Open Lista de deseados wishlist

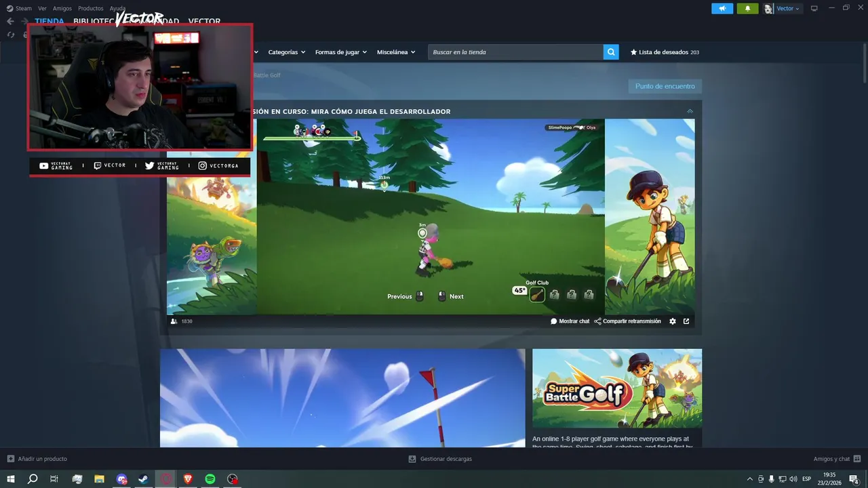coord(665,52)
